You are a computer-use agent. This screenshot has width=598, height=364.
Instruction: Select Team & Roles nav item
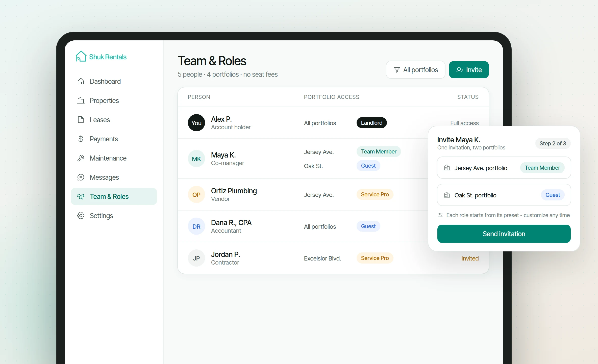click(x=114, y=196)
